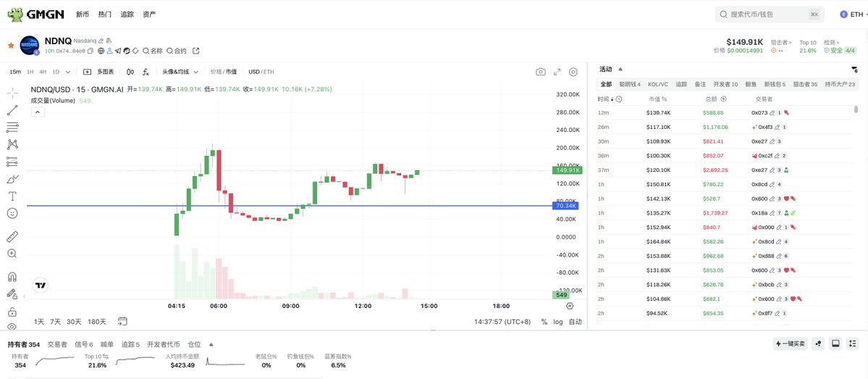868x379 pixels.
Task: Switch to the KOL/VC activity tab
Action: [657, 84]
